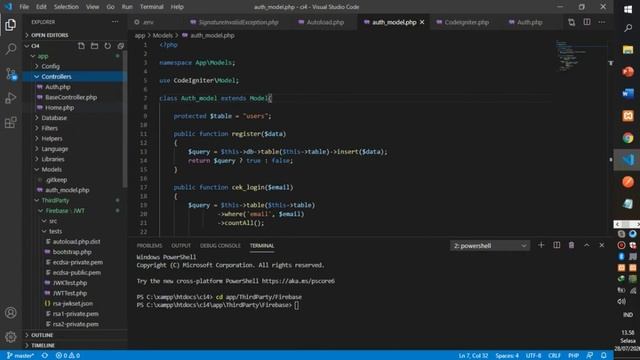The image size is (640, 360).
Task: Expand the Timeline section
Action: (75, 345)
